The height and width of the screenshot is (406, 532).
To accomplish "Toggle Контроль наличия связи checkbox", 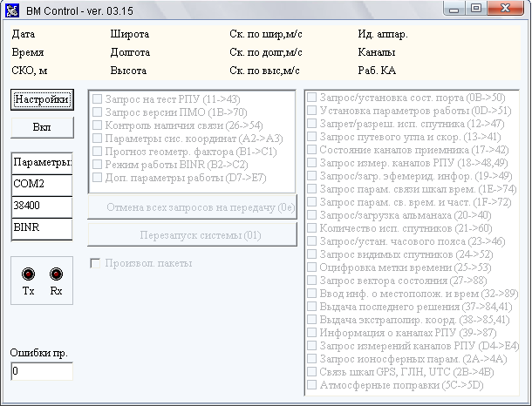I will pyautogui.click(x=98, y=125).
